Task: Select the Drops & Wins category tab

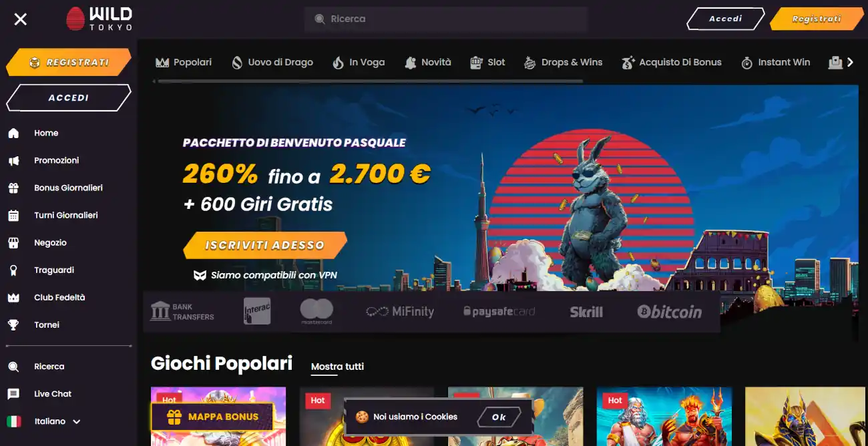Action: tap(563, 62)
